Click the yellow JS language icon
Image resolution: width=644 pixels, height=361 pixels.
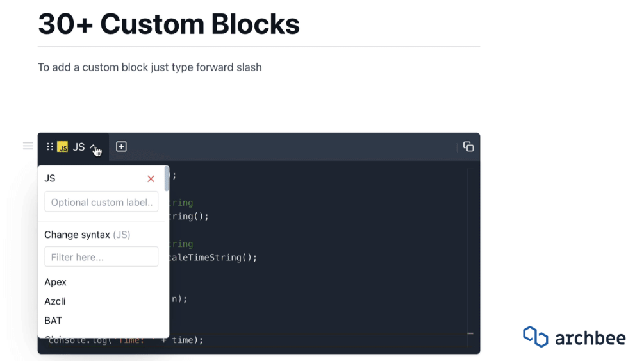(63, 147)
